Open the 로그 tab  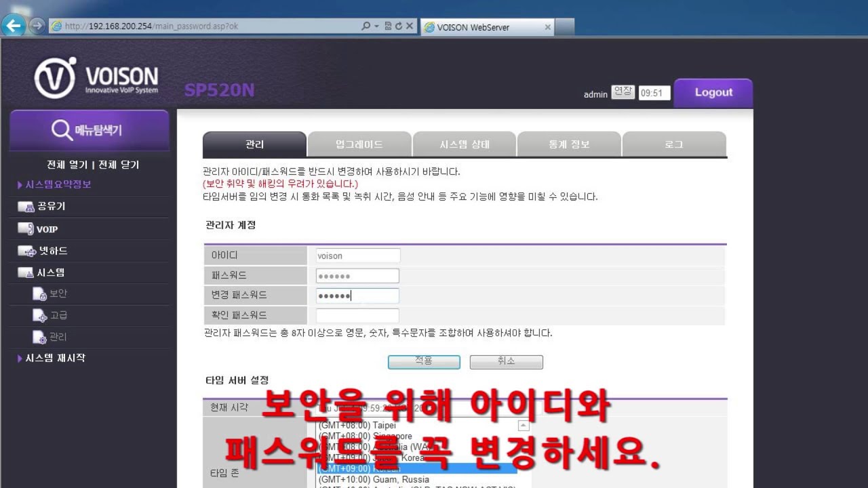(674, 144)
